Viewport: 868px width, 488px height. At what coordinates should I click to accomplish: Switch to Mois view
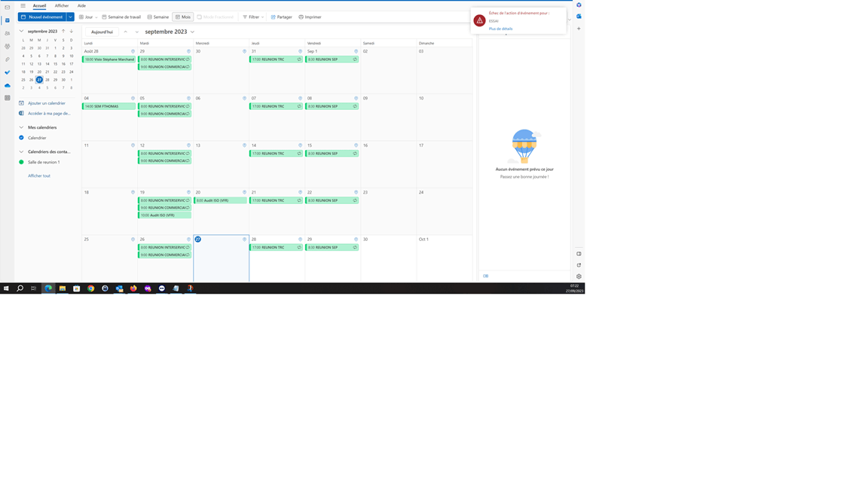coord(182,17)
